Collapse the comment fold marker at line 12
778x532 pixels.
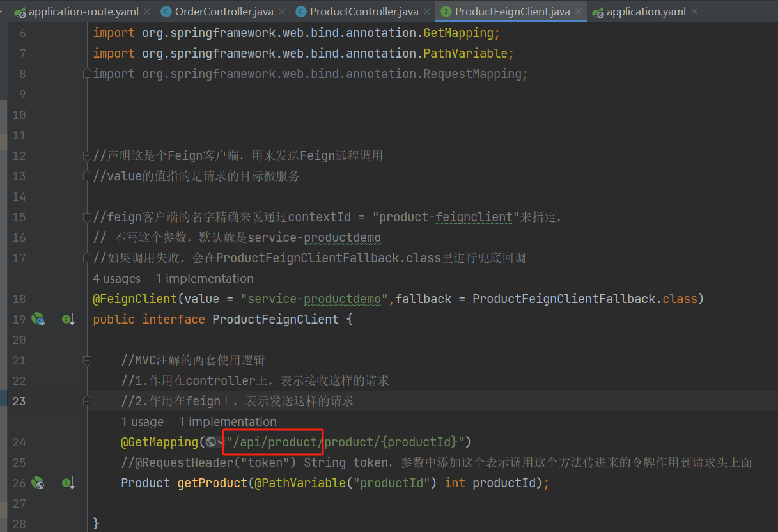tap(87, 155)
